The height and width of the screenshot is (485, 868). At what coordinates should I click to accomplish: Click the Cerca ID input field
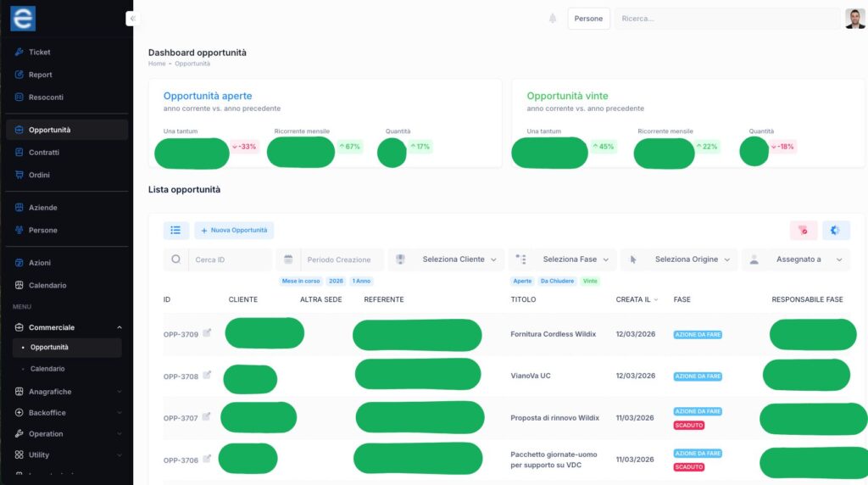[229, 259]
